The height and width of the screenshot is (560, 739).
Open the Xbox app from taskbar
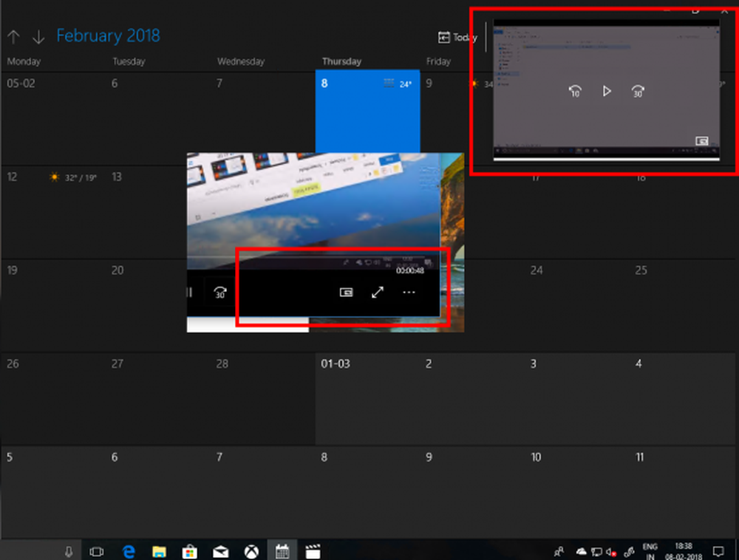click(251, 551)
